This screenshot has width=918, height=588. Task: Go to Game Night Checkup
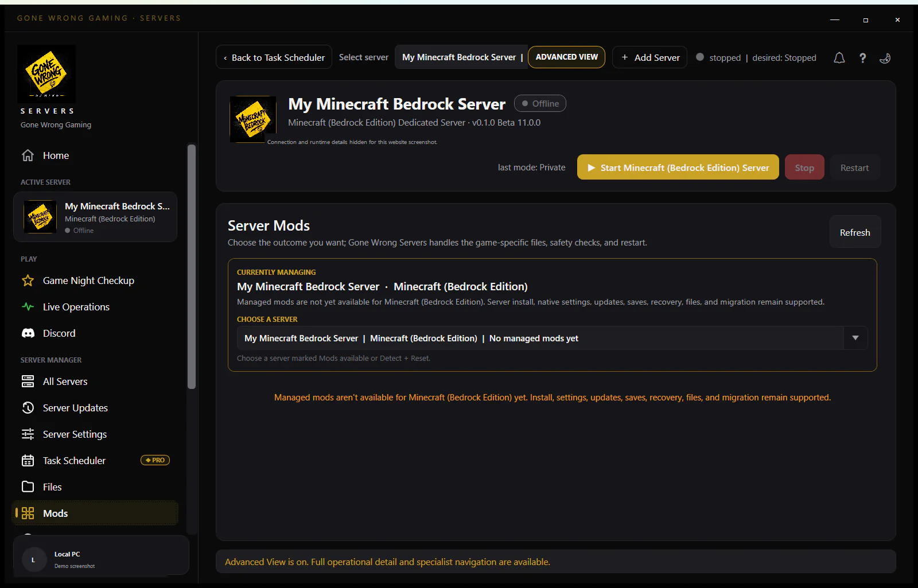[95, 281]
